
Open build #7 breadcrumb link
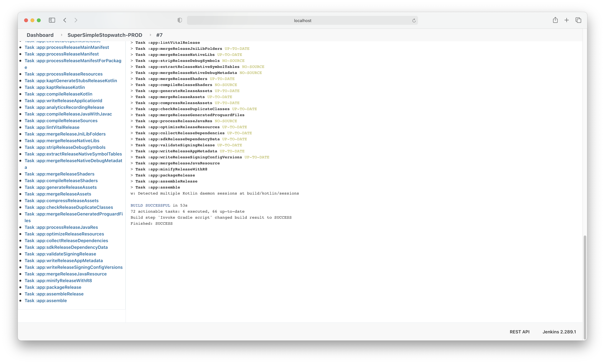[159, 35]
